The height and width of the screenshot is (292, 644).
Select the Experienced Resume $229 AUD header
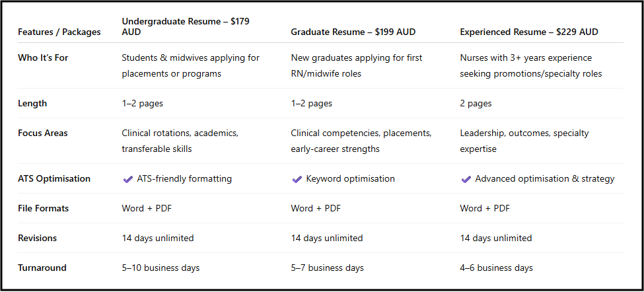point(529,32)
